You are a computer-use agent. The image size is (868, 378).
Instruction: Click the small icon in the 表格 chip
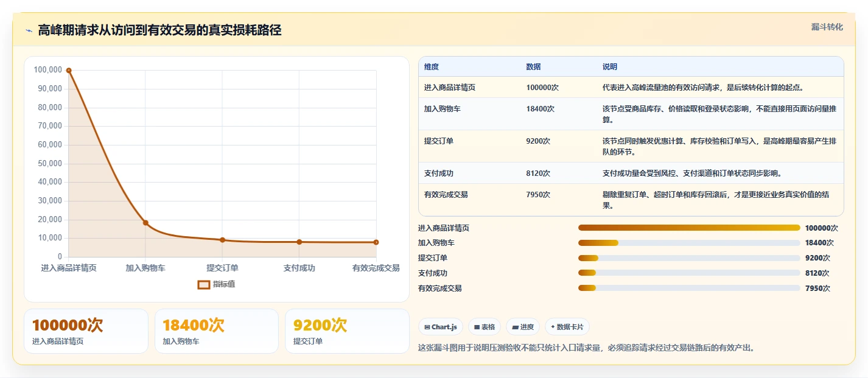coord(477,327)
